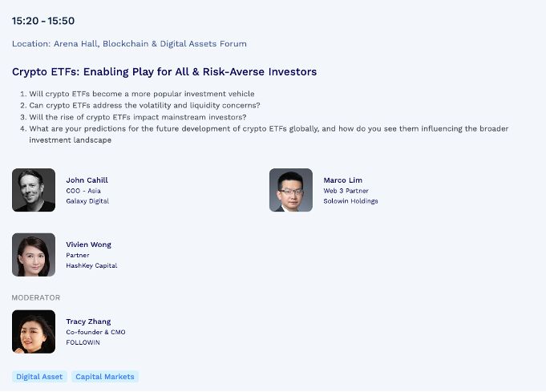Click the Tracy Zhang name link
Screen dimensions: 546x392
[88, 321]
